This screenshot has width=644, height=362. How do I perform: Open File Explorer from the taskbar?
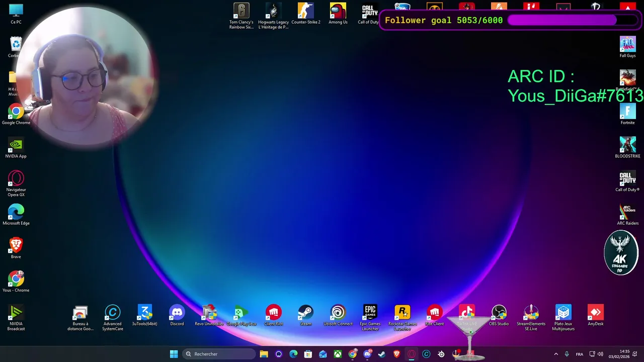tap(264, 354)
